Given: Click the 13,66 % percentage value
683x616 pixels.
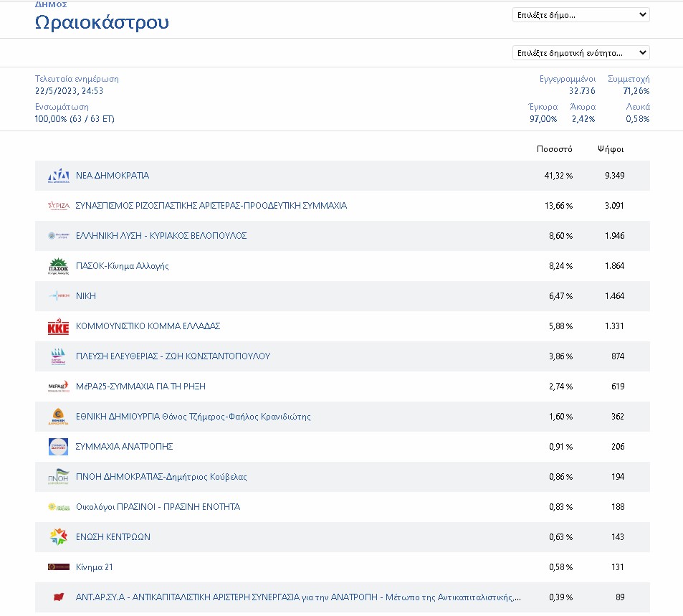Looking at the screenshot, I should (558, 206).
